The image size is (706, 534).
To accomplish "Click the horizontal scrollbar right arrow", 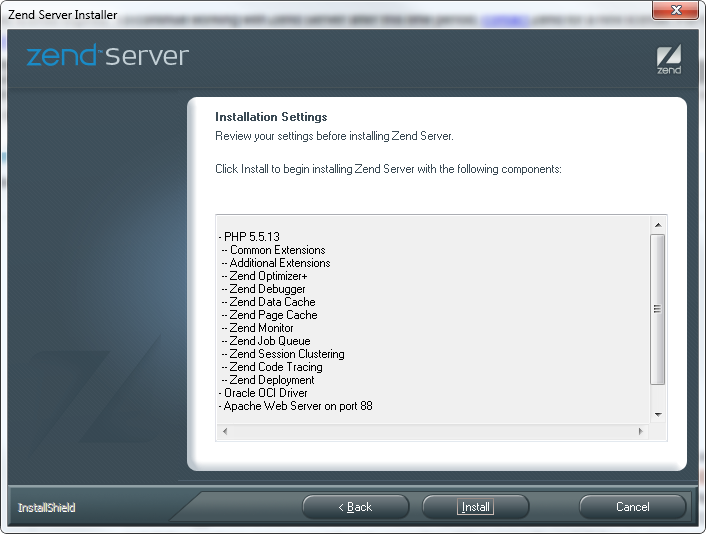I will 641,431.
